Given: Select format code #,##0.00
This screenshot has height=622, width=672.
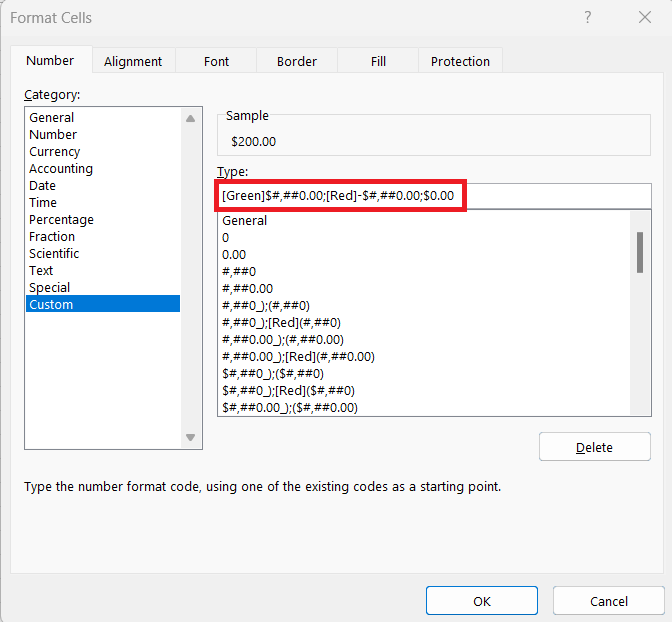Looking at the screenshot, I should [x=424, y=288].
